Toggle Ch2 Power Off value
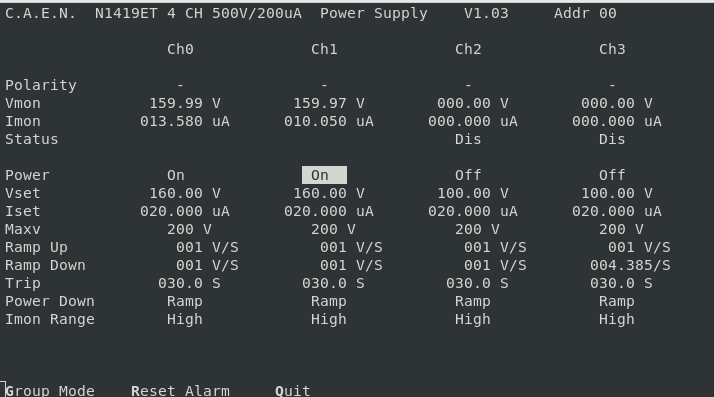Image resolution: width=714 pixels, height=397 pixels. pyautogui.click(x=468, y=175)
